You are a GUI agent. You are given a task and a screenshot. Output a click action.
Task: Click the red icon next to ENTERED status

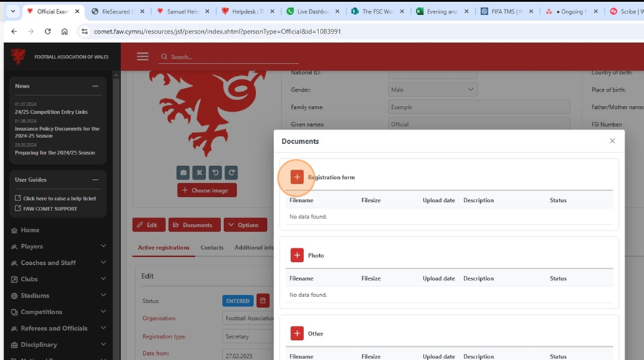tap(263, 301)
